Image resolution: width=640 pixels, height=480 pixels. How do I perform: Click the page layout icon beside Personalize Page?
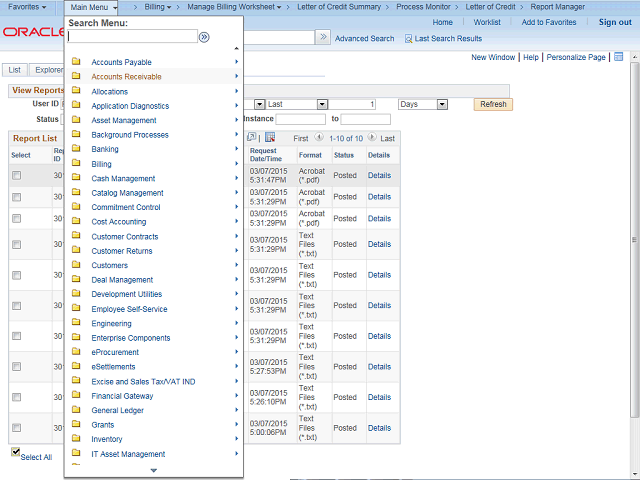619,57
